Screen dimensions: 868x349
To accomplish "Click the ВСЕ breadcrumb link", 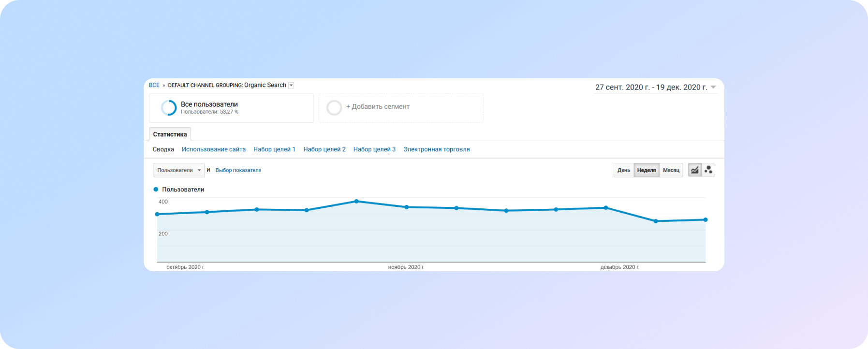I will 154,85.
